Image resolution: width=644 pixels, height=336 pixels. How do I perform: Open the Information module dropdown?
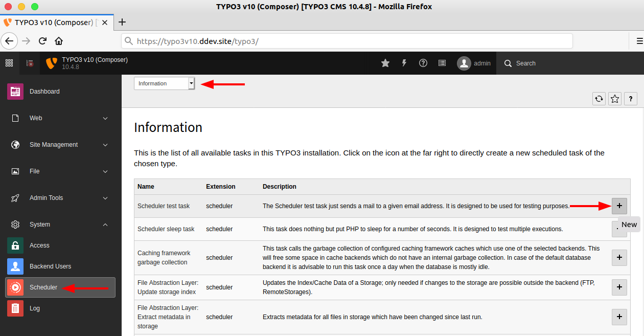click(x=164, y=82)
